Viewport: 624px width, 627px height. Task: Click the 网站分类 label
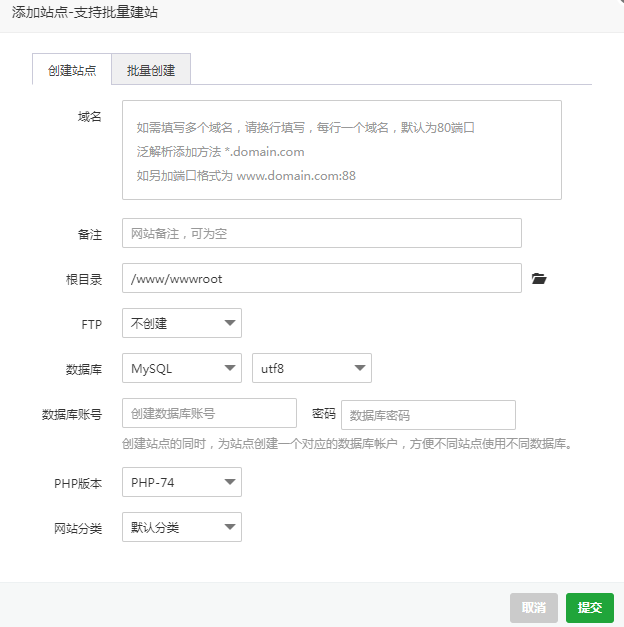tap(78, 529)
